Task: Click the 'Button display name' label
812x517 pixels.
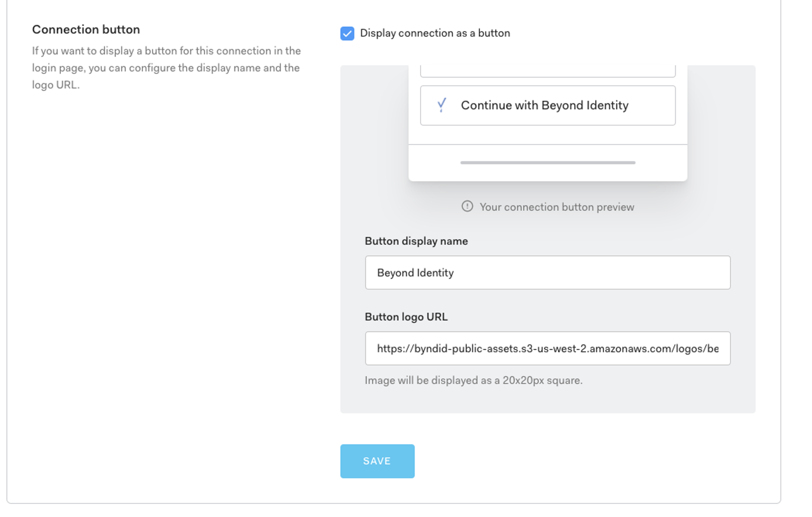Action: coord(416,241)
